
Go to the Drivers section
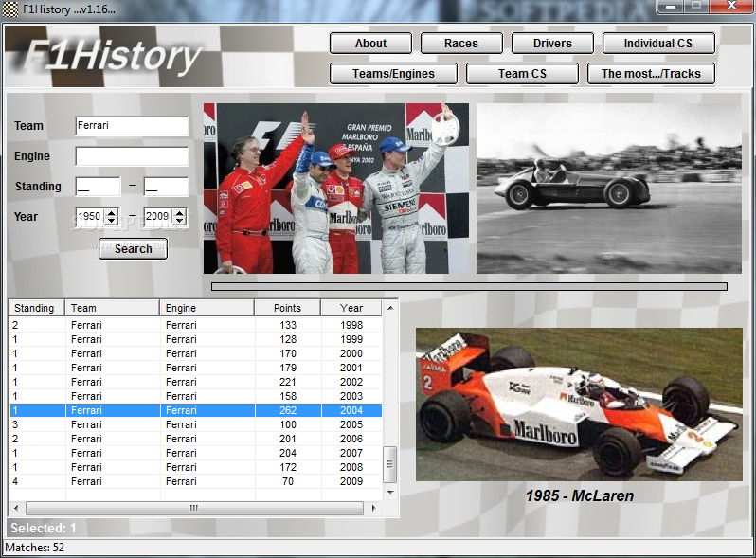[x=552, y=44]
